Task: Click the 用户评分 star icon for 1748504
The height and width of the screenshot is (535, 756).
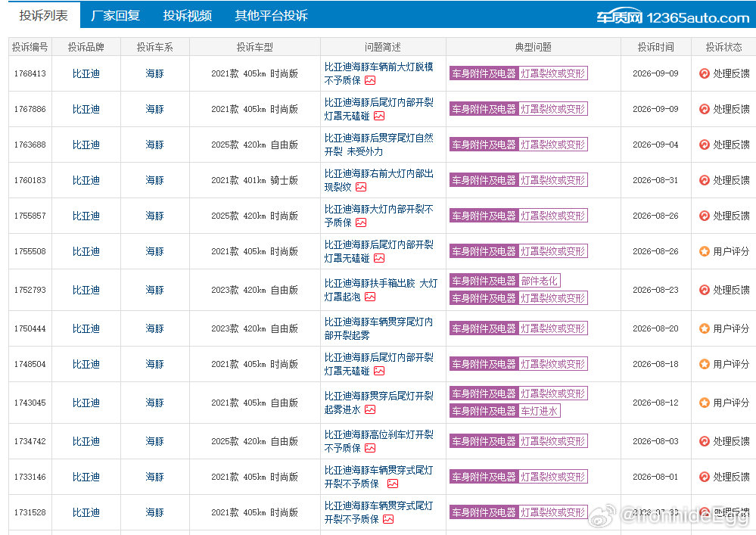Action: pyautogui.click(x=705, y=365)
